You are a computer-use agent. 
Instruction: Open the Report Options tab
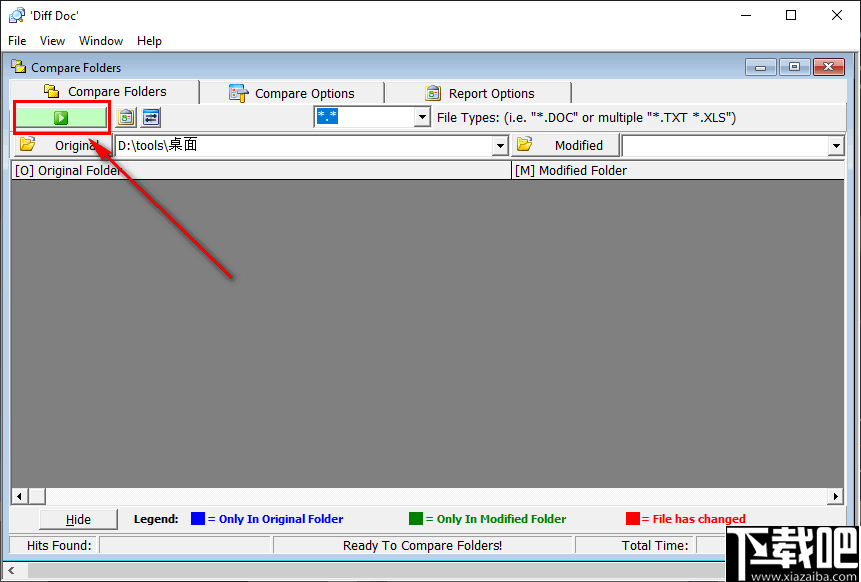pyautogui.click(x=479, y=93)
